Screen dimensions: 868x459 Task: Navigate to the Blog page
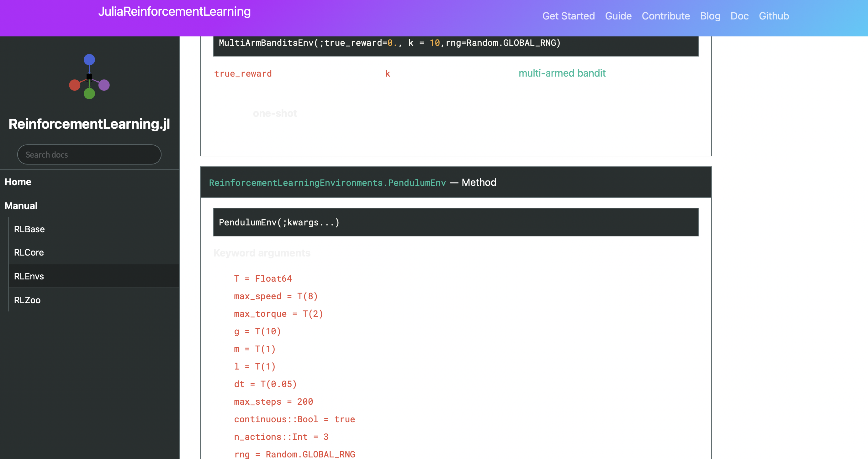pos(710,16)
